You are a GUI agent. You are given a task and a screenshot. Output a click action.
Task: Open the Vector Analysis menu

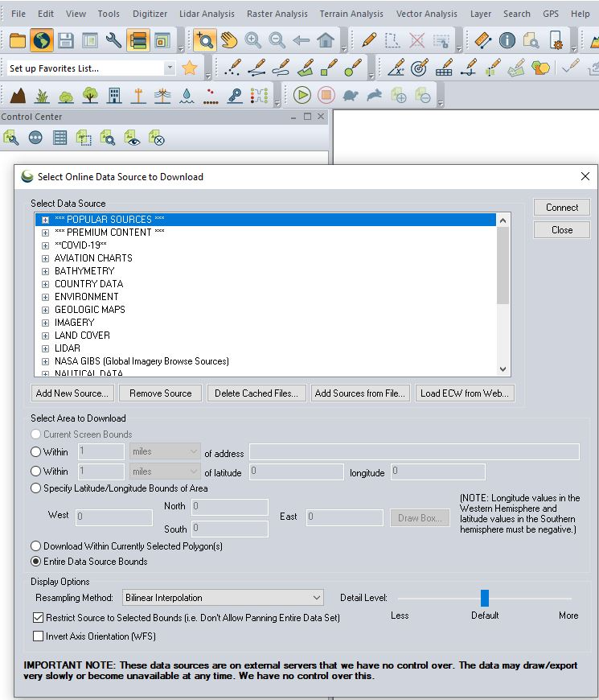click(x=426, y=14)
